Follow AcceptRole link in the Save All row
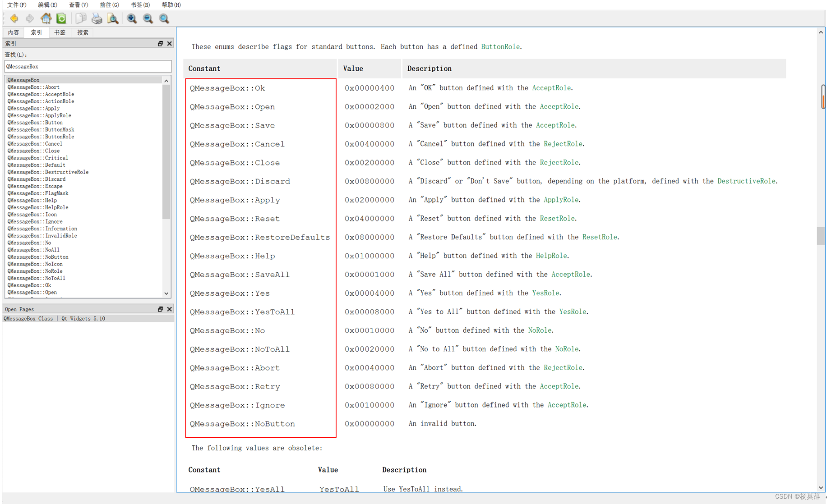 tap(571, 274)
